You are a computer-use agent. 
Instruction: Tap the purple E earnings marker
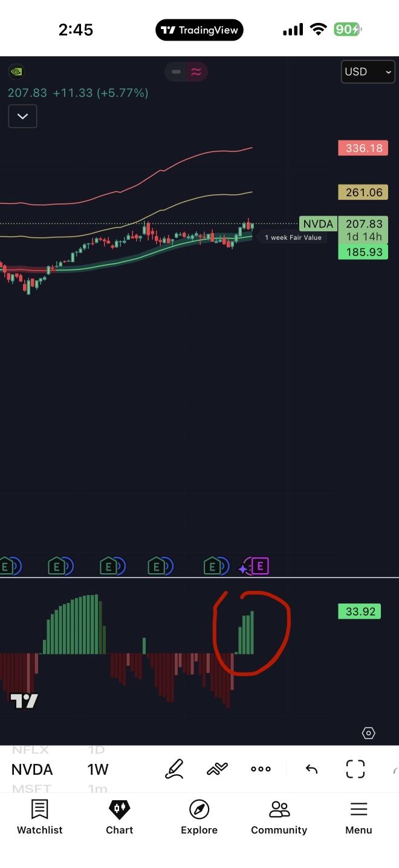260,566
